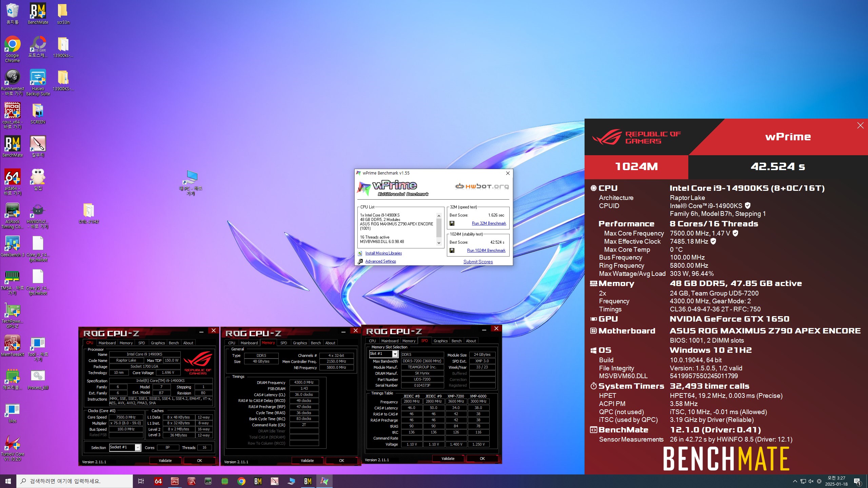Open About tab in SPD CPU-Z window

(471, 341)
